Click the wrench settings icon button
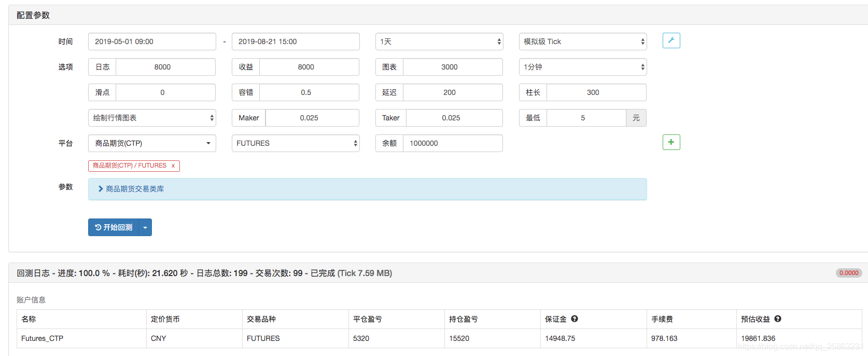The width and height of the screenshot is (868, 356). click(x=671, y=40)
